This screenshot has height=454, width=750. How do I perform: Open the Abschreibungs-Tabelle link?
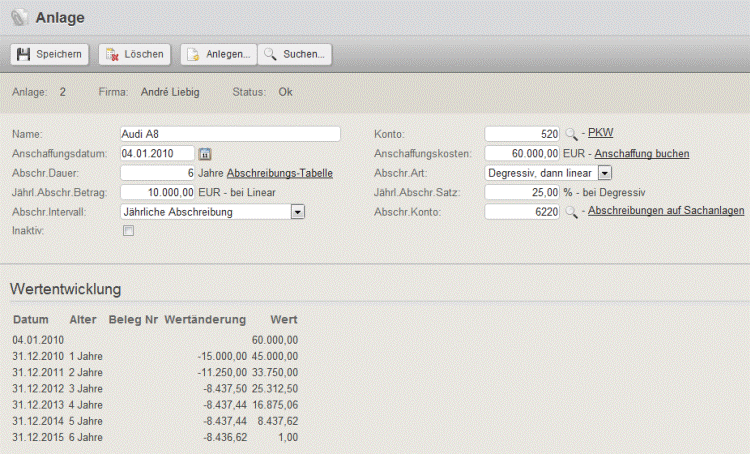[x=280, y=173]
